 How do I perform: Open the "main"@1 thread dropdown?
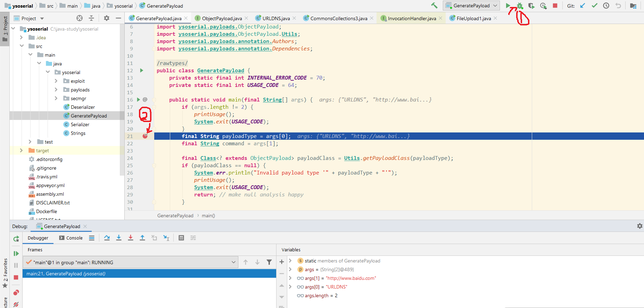(x=131, y=262)
